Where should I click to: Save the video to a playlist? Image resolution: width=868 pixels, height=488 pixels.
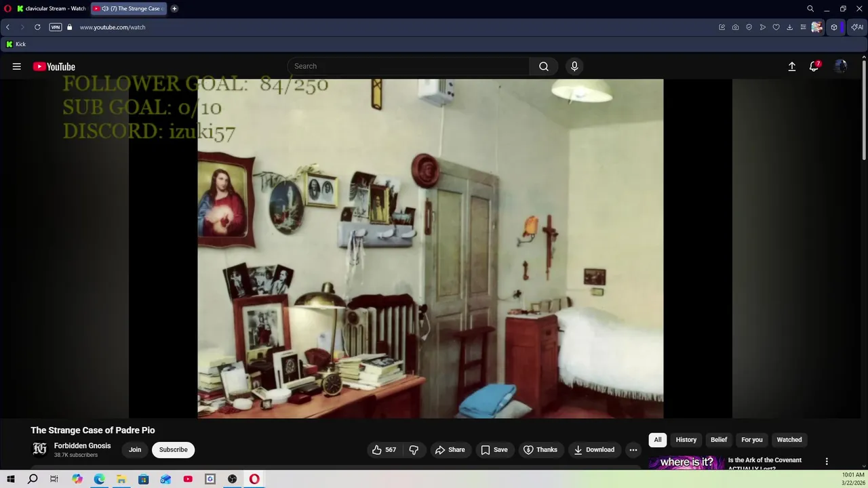coord(494,450)
